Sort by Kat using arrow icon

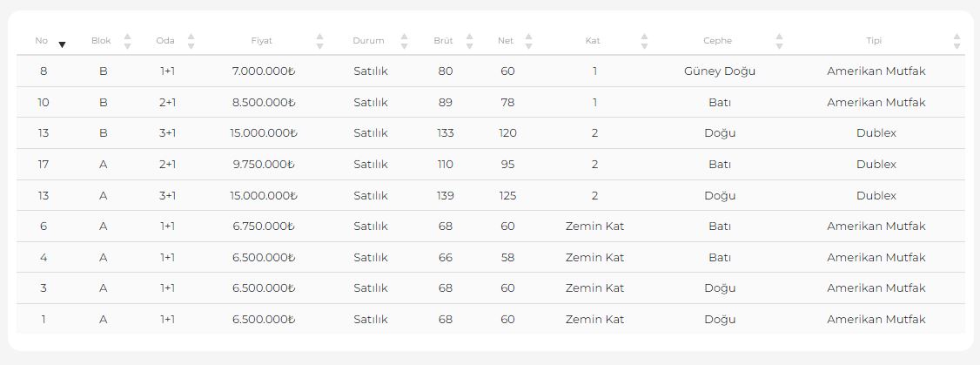click(644, 41)
